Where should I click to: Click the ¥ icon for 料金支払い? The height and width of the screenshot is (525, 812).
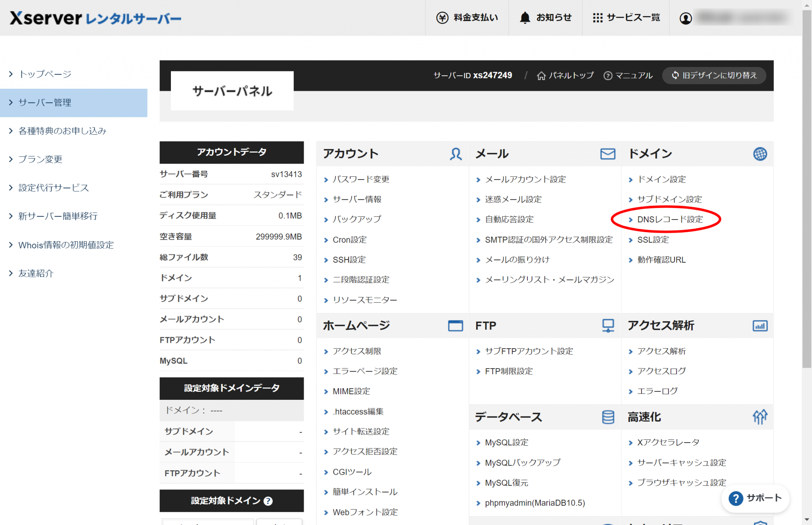coord(442,17)
